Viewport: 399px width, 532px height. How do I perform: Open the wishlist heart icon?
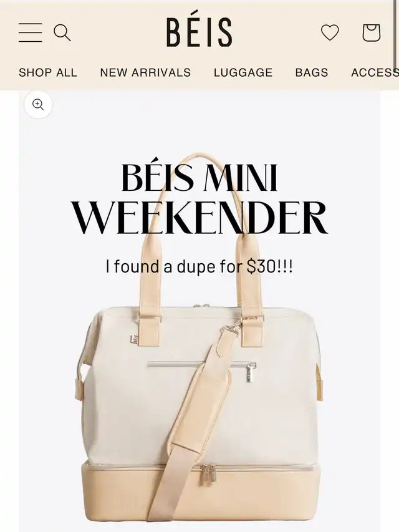pyautogui.click(x=330, y=32)
